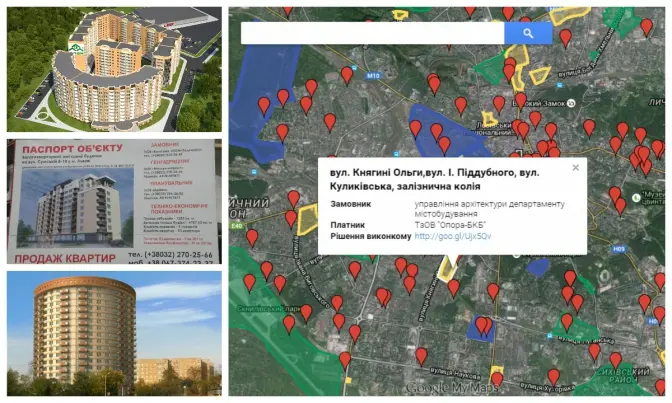Viewport: 672px width, 403px height.
Task: Click the H09 road shield near the popup
Action: (619, 249)
